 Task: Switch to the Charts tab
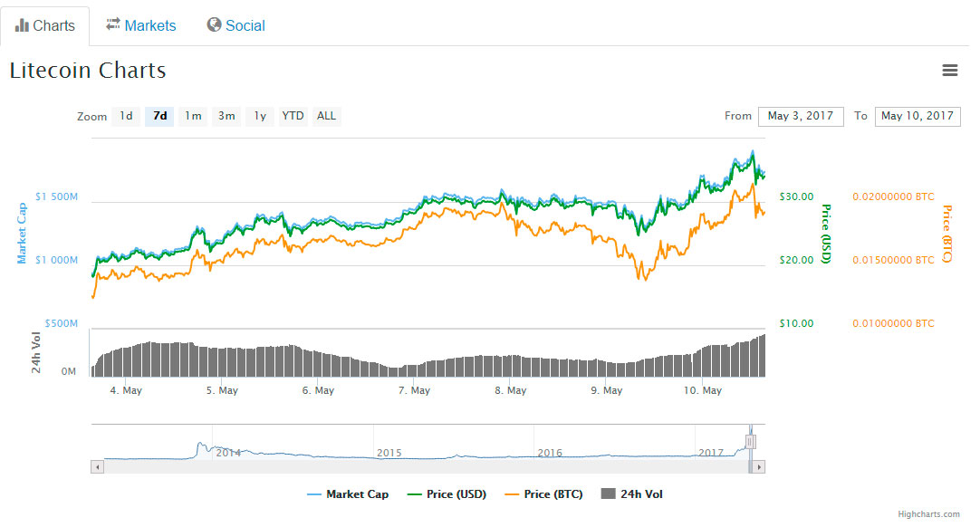tap(45, 25)
